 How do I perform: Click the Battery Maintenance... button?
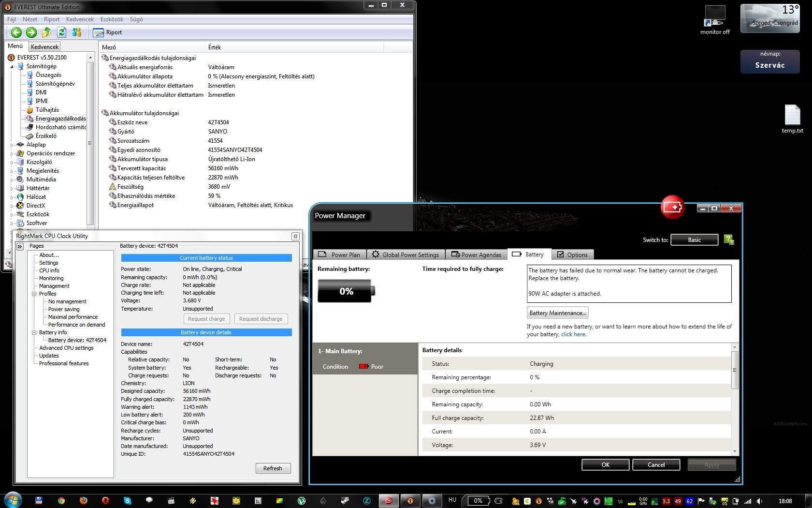[x=557, y=313]
